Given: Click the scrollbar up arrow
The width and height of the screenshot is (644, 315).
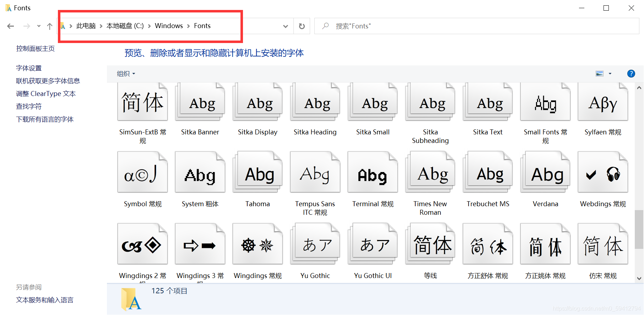Looking at the screenshot, I should pyautogui.click(x=639, y=87).
